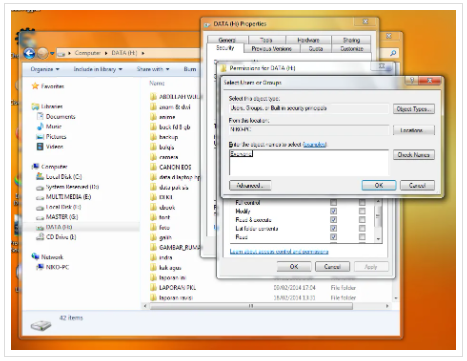The height and width of the screenshot is (361, 467).
Task: Open the LAPORAN PKL folder
Action: coord(173,287)
